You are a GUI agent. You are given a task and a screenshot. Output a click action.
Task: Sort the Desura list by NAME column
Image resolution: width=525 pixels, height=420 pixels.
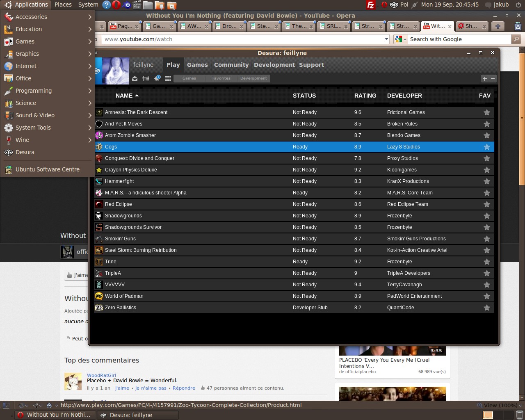pos(127,96)
